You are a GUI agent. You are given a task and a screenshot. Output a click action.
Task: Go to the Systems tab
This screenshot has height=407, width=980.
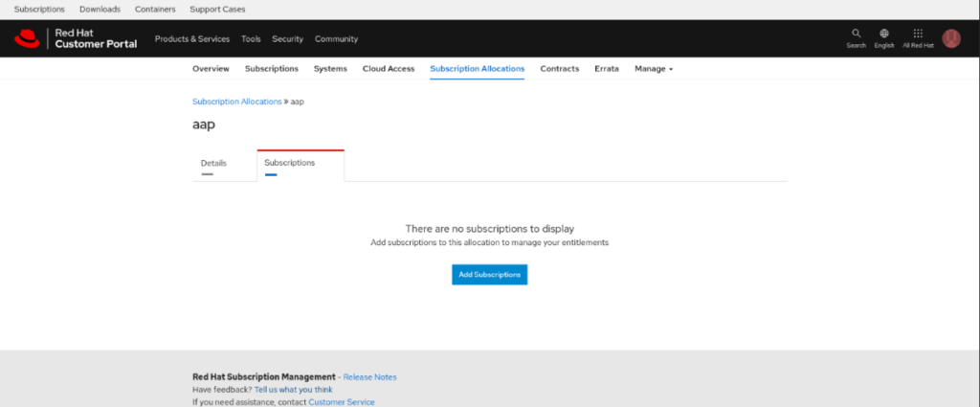coord(330,69)
